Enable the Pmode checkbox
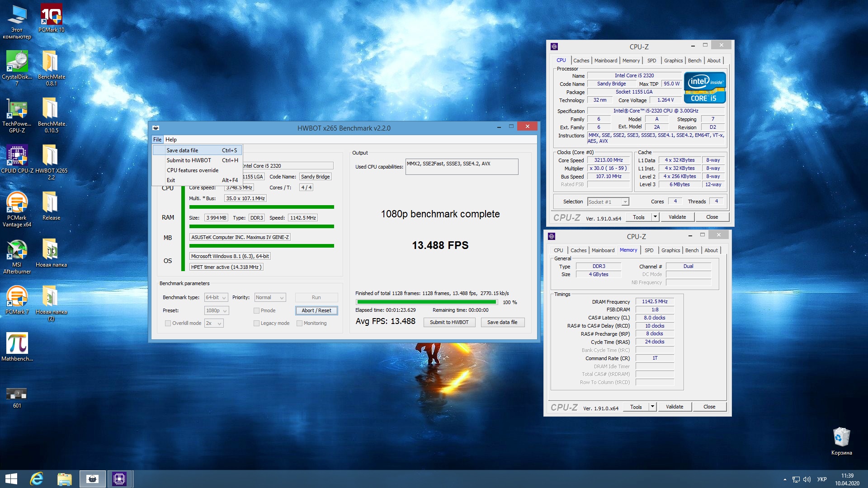This screenshot has height=488, width=868. click(256, 310)
